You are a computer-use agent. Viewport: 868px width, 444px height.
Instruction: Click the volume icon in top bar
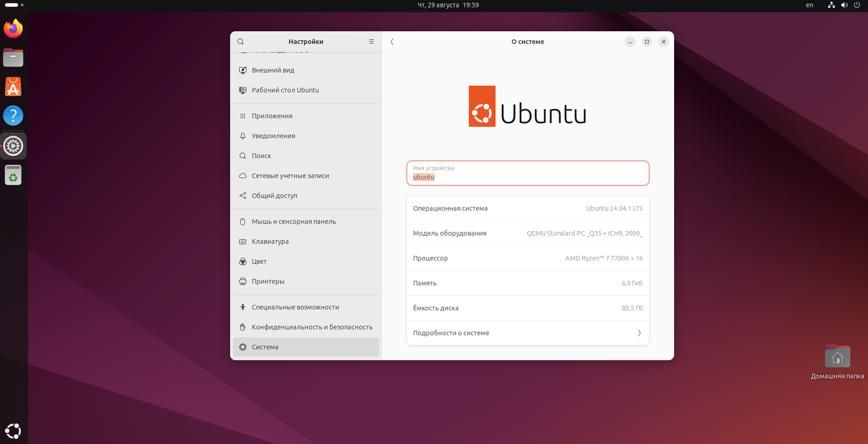(844, 5)
